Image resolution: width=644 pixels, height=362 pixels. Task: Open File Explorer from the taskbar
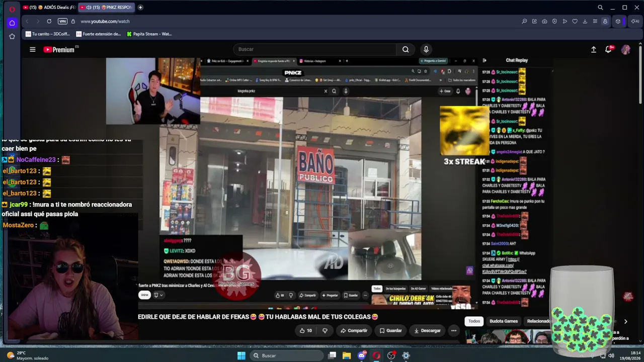tap(347, 355)
